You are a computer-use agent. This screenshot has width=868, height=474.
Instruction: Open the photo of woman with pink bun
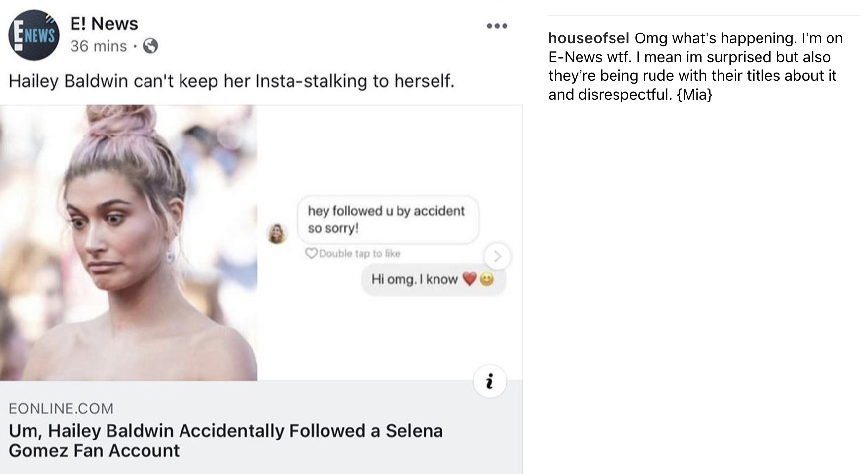pos(128,242)
